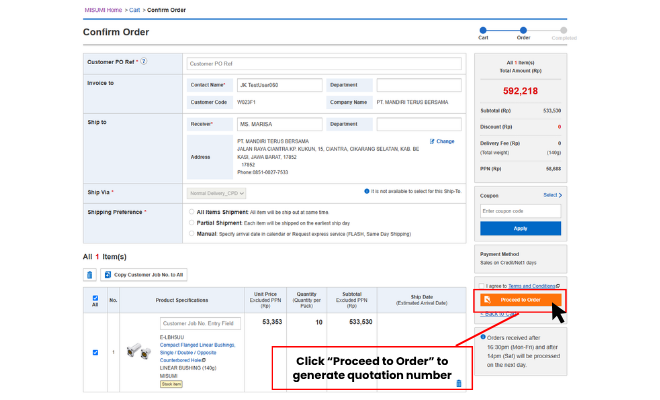Click the info icon beside Counterbored Hole link
The width and height of the screenshot is (660, 400).
204,360
